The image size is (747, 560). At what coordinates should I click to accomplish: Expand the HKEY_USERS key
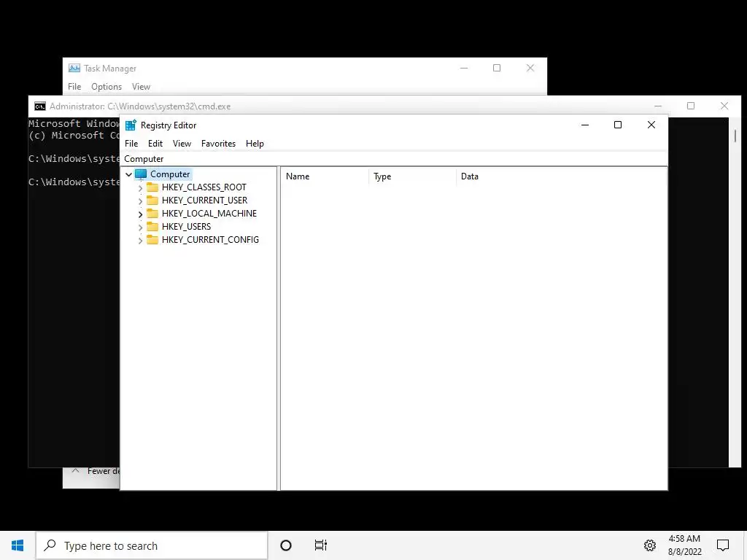[140, 227]
